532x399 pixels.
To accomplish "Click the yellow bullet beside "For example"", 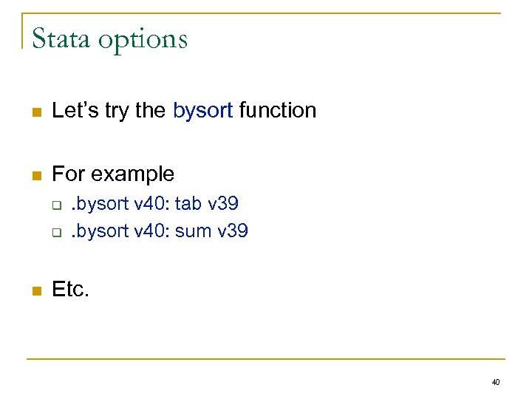I will [x=35, y=177].
